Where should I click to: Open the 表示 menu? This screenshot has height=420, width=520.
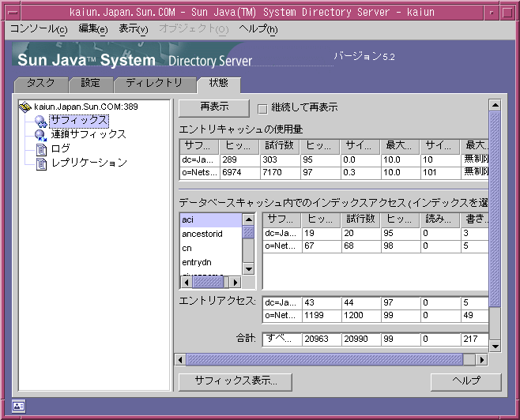(x=133, y=29)
